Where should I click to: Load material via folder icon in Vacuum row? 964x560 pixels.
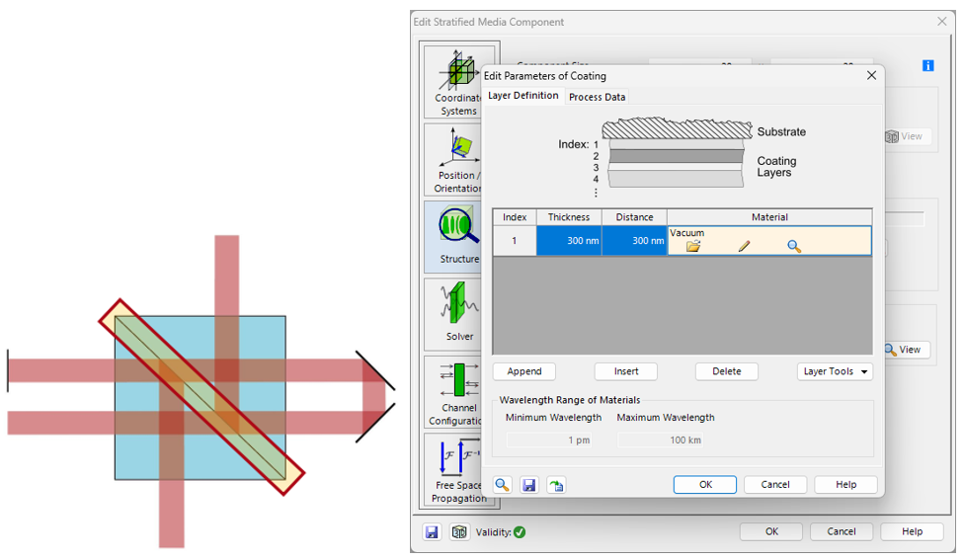coord(693,246)
